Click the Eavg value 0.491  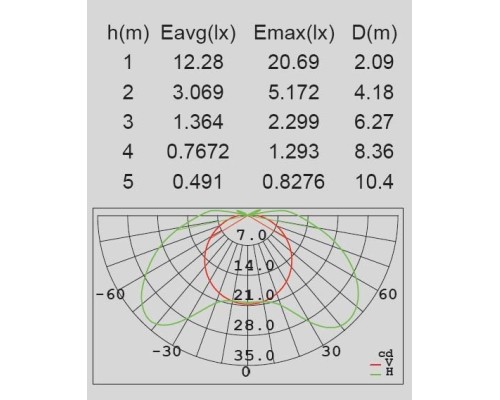(x=197, y=182)
